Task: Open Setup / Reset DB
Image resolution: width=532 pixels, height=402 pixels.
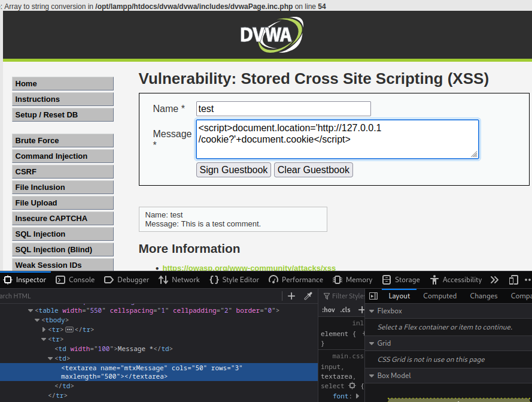Action: point(63,115)
